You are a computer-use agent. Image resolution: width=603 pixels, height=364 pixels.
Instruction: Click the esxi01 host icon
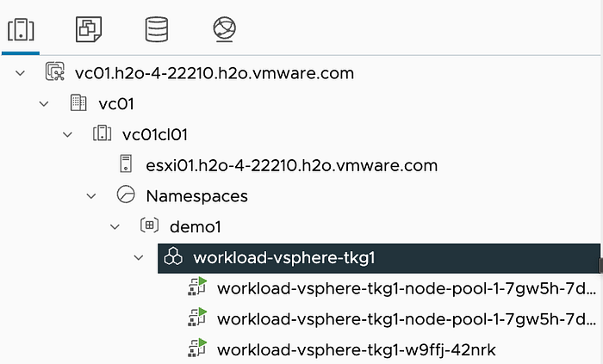126,163
